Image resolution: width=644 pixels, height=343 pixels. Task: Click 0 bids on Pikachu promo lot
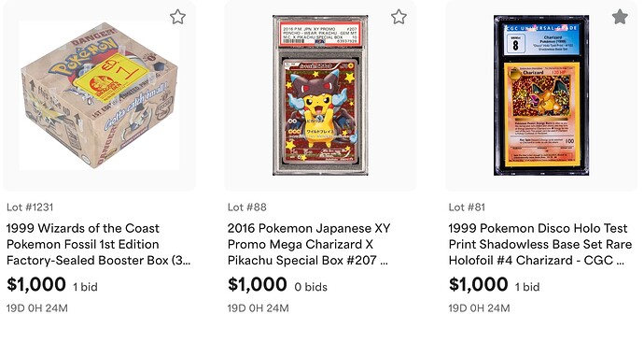(311, 287)
